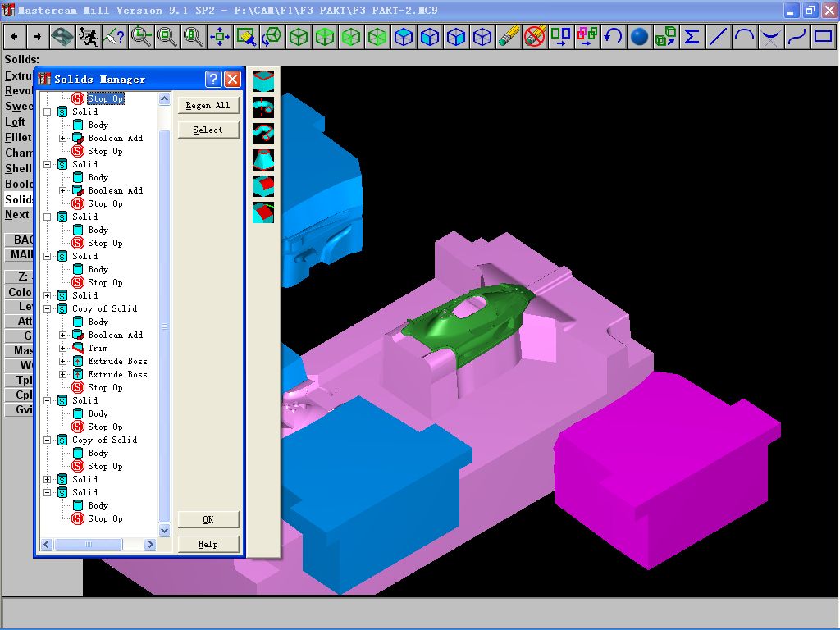Select the Line drawing tool icon
The image size is (840, 630).
click(719, 37)
